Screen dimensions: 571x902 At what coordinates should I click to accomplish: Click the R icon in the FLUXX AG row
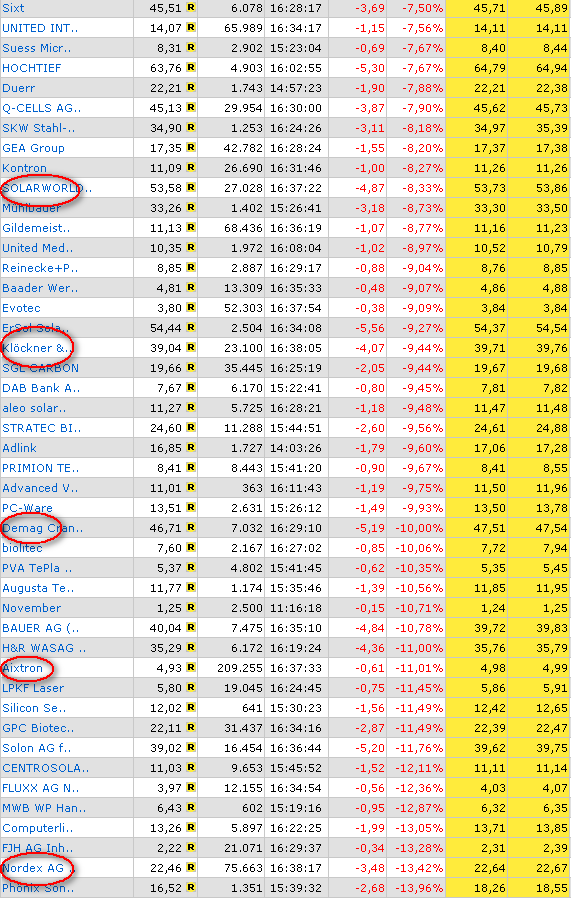(191, 788)
